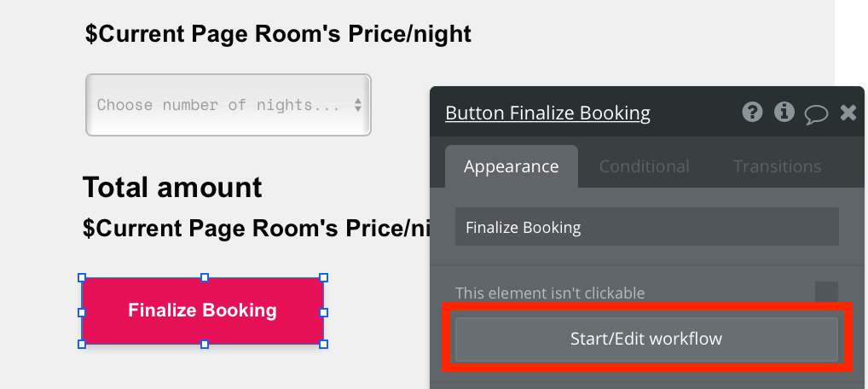Screen dimensions: 868x389
Task: Click the underlined Button Finalize Booking title
Action: [x=547, y=113]
